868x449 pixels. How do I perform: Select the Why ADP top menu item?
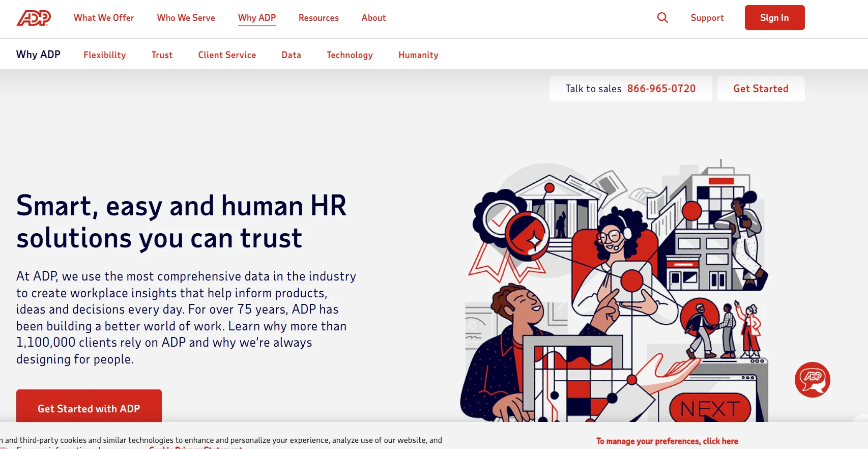[x=257, y=18]
